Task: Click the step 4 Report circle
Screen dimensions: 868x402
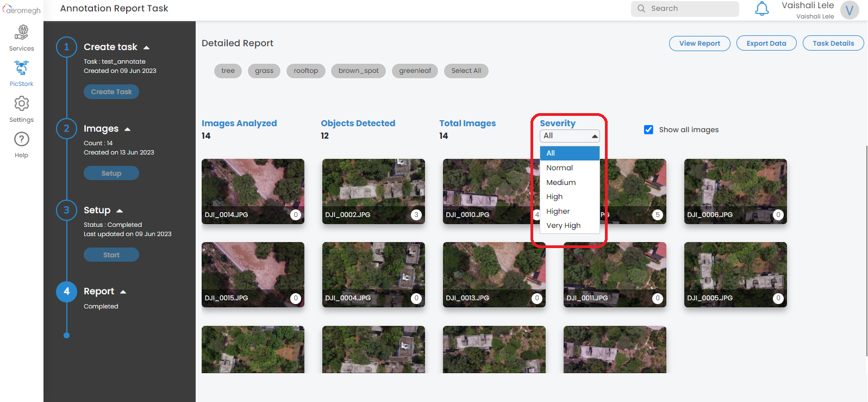Action: [x=66, y=291]
